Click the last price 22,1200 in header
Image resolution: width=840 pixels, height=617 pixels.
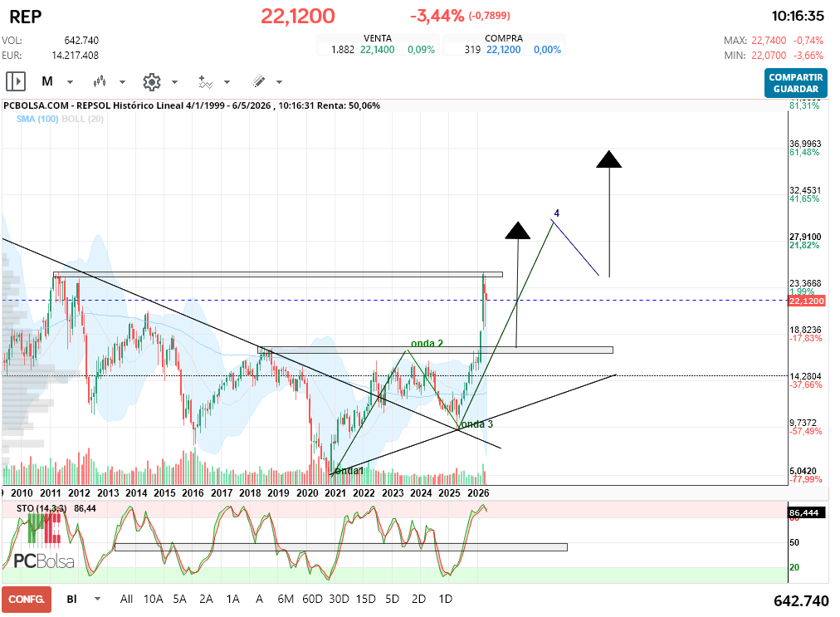(x=298, y=16)
